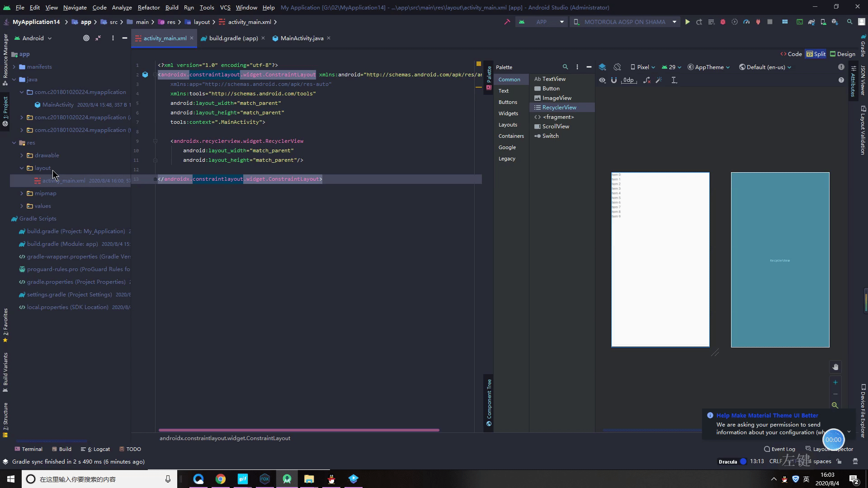Open the Build menu

coord(172,7)
